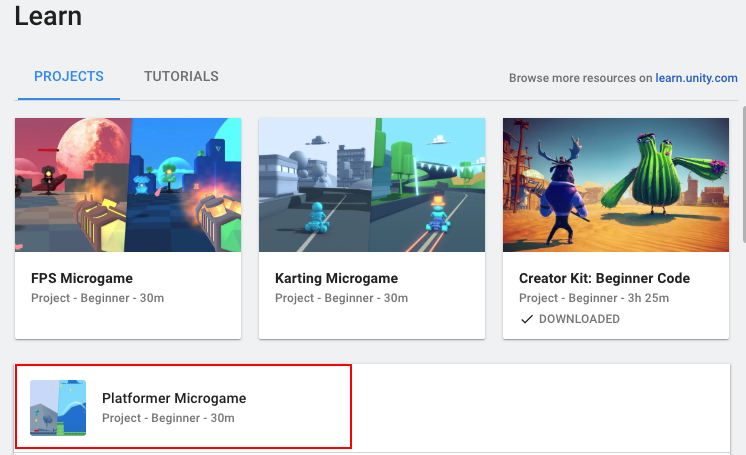Select the Karting Microgame title
The width and height of the screenshot is (746, 455).
(x=336, y=278)
